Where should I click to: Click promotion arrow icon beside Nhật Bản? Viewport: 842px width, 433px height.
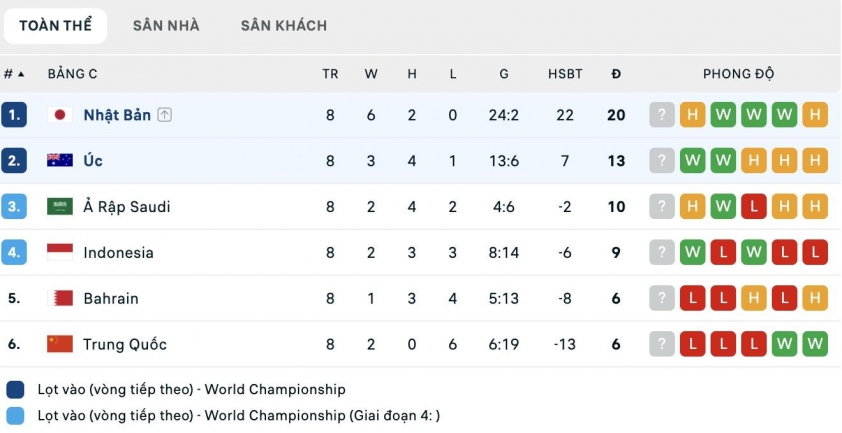pyautogui.click(x=165, y=114)
